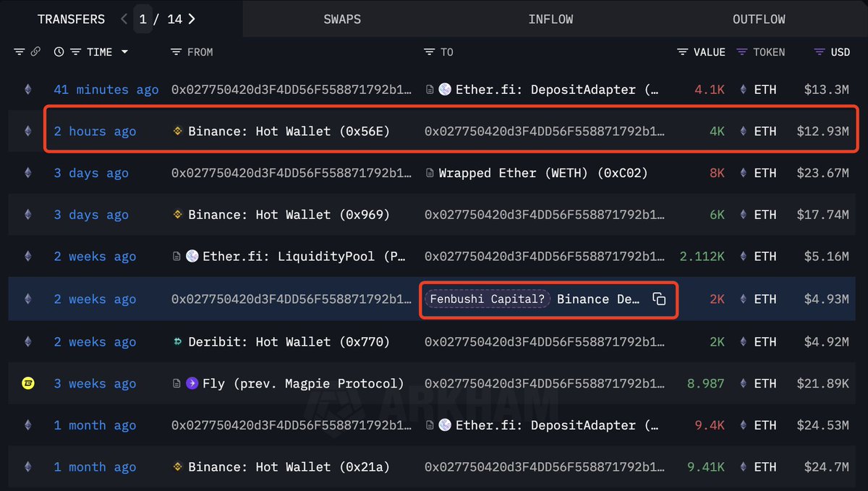The height and width of the screenshot is (491, 868).
Task: Click the 9.41K value cell
Action: [705, 467]
